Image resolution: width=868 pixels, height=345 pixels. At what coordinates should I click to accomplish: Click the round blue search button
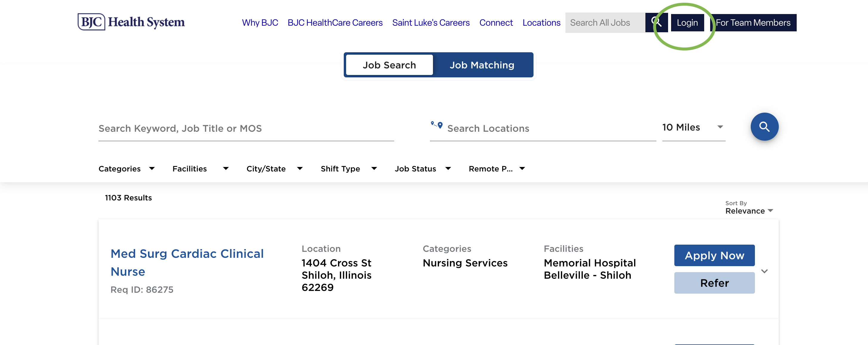(x=764, y=127)
